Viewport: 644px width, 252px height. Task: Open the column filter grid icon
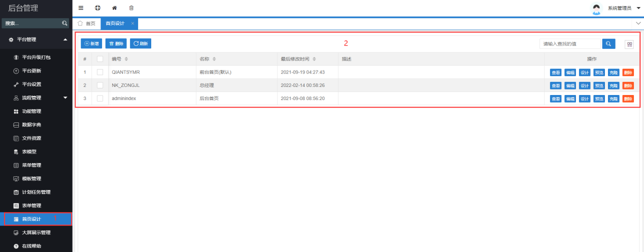(629, 44)
